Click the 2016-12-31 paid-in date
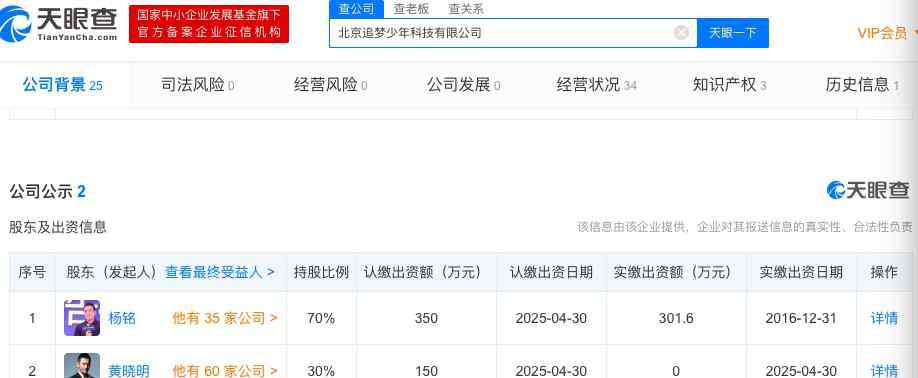This screenshot has width=918, height=378. point(801,318)
